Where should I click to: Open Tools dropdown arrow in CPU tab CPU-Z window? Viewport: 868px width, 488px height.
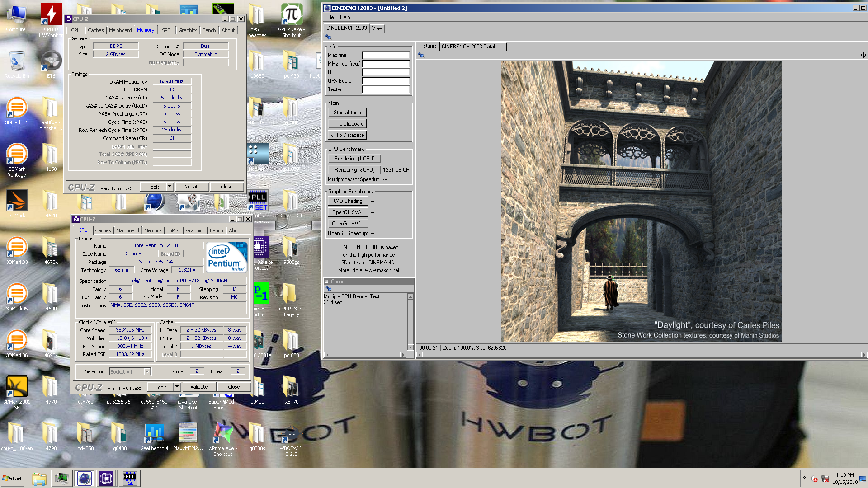(177, 387)
